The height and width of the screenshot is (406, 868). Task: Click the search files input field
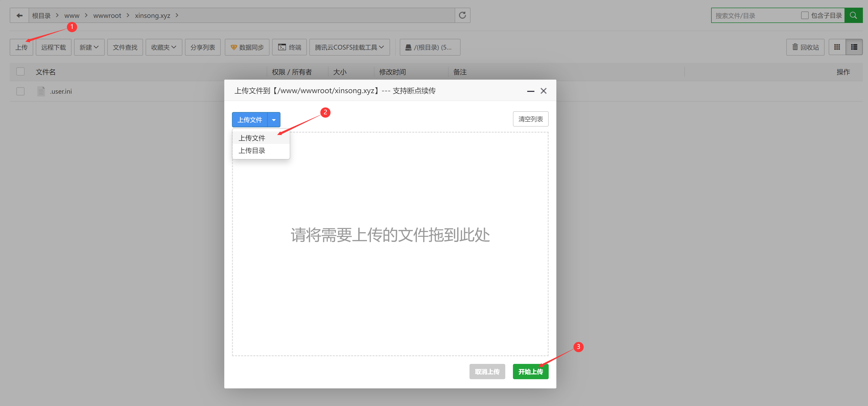[755, 16]
